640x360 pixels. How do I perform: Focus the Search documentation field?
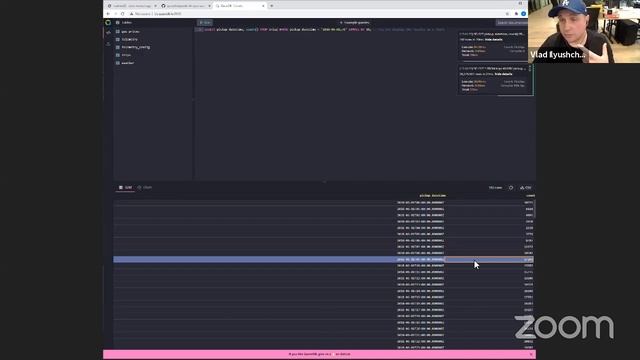(x=512, y=22)
